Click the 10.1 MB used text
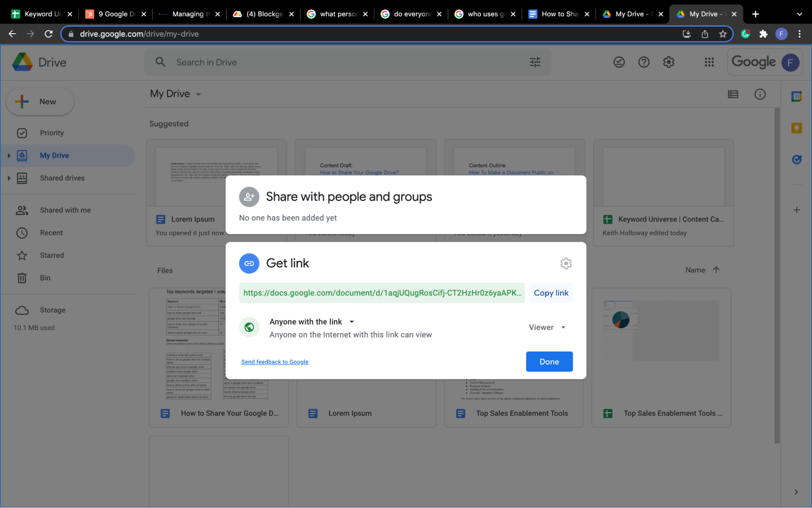The image size is (812, 508). pos(34,328)
